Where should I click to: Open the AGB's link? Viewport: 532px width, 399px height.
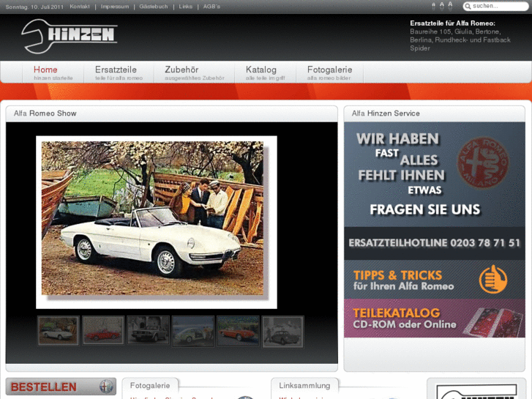coord(211,7)
